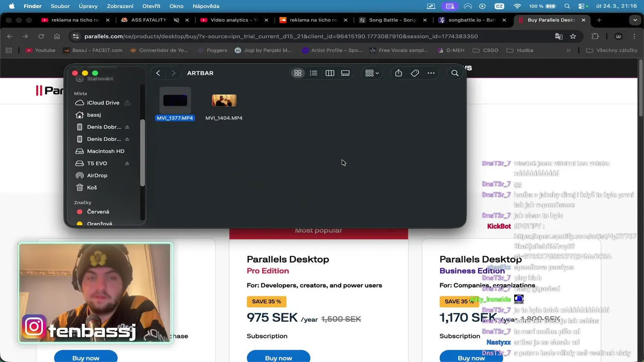Switch Finder to icon view
Image resolution: width=644 pixels, height=362 pixels.
tap(298, 73)
